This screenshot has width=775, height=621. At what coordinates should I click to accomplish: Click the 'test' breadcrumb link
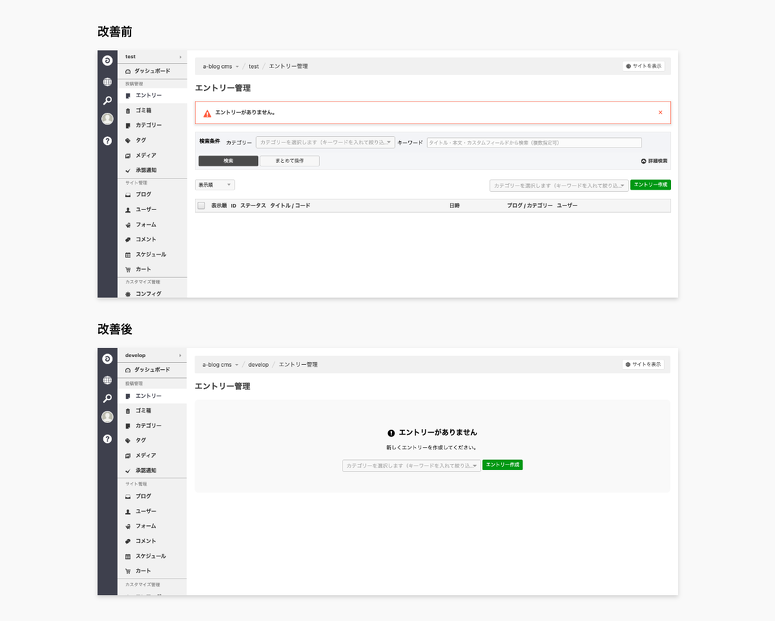[254, 66]
